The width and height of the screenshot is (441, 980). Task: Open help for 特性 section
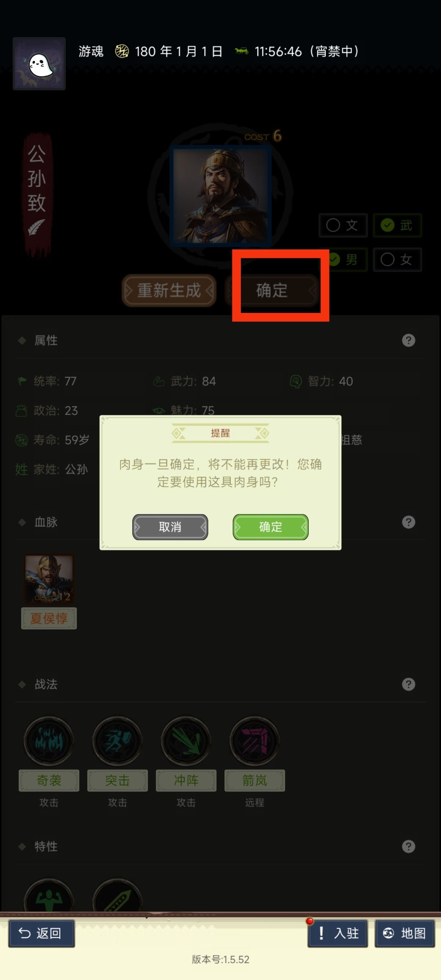408,846
